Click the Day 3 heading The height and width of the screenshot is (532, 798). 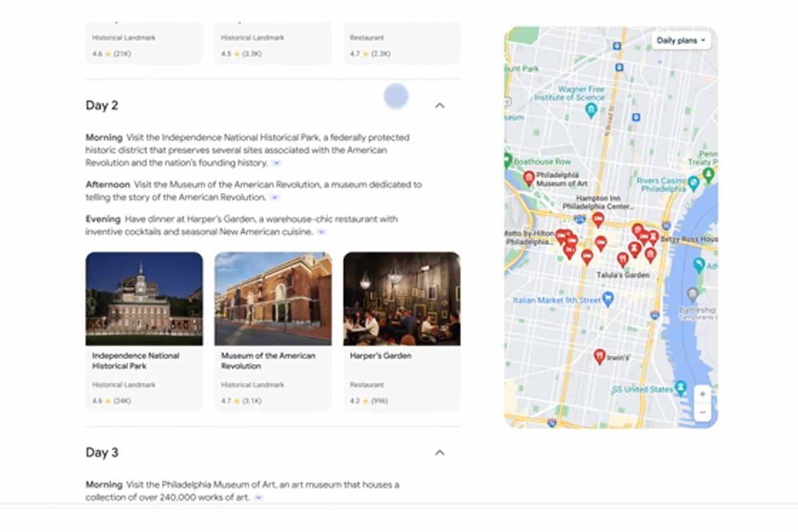[x=102, y=452]
